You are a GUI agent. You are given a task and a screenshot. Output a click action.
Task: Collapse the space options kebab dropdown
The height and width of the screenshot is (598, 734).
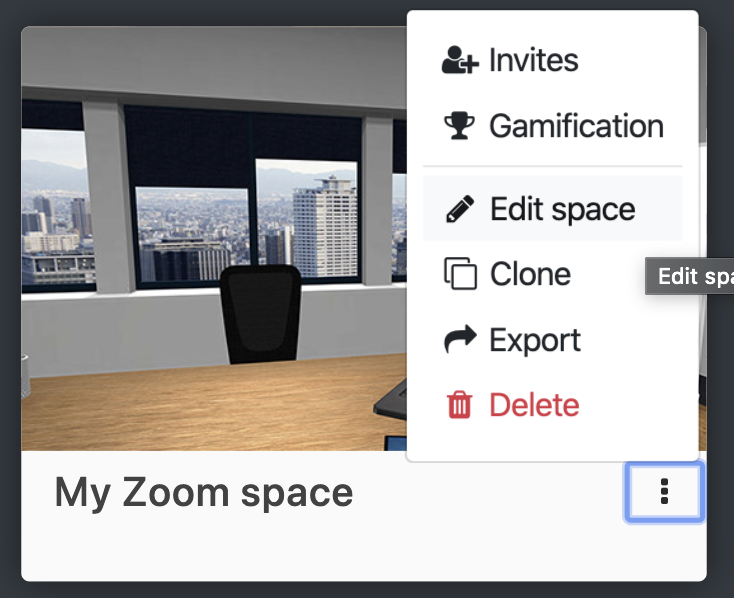[x=664, y=491]
